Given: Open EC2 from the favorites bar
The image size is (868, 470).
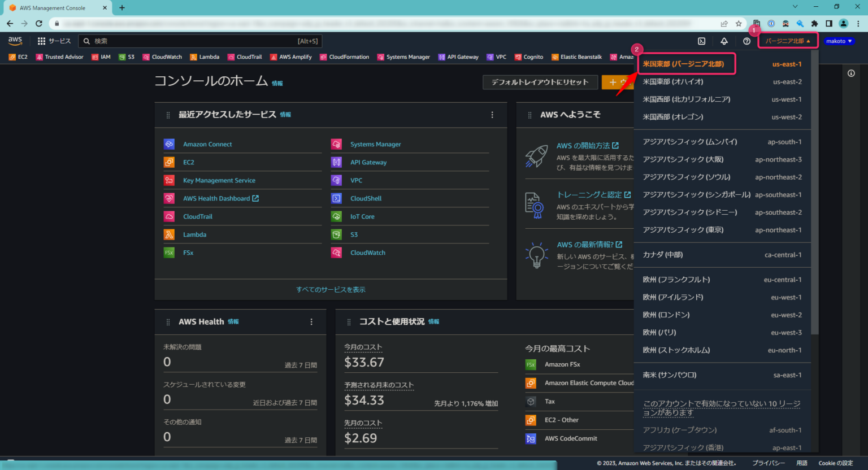Looking at the screenshot, I should pyautogui.click(x=18, y=56).
